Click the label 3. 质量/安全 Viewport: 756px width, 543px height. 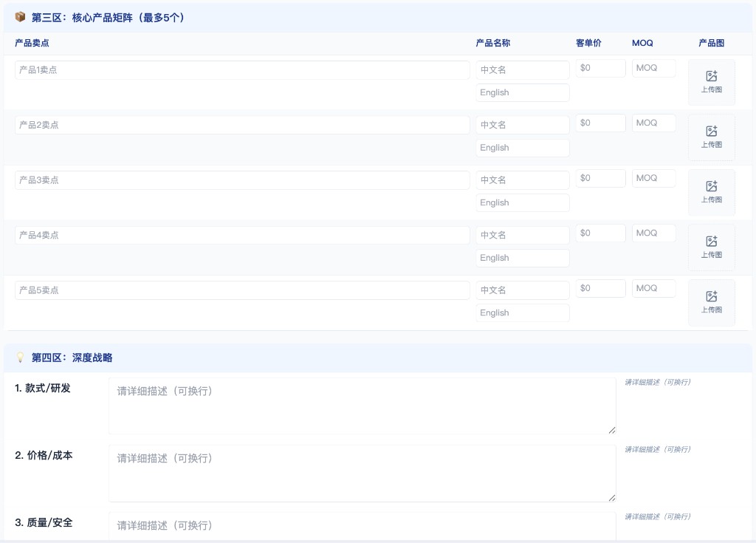click(44, 522)
